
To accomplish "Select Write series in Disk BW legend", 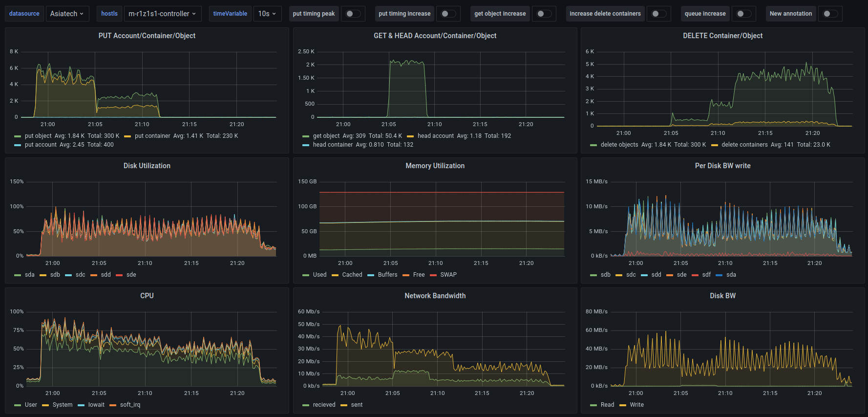I will pyautogui.click(x=636, y=405).
